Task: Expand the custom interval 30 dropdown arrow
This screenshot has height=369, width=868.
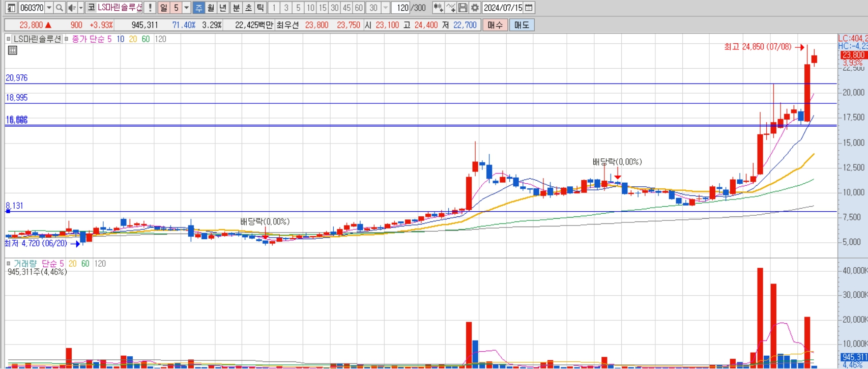Action: coord(385,8)
